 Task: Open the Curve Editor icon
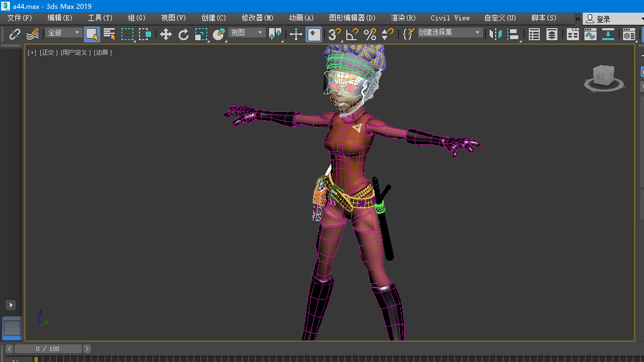coord(591,35)
